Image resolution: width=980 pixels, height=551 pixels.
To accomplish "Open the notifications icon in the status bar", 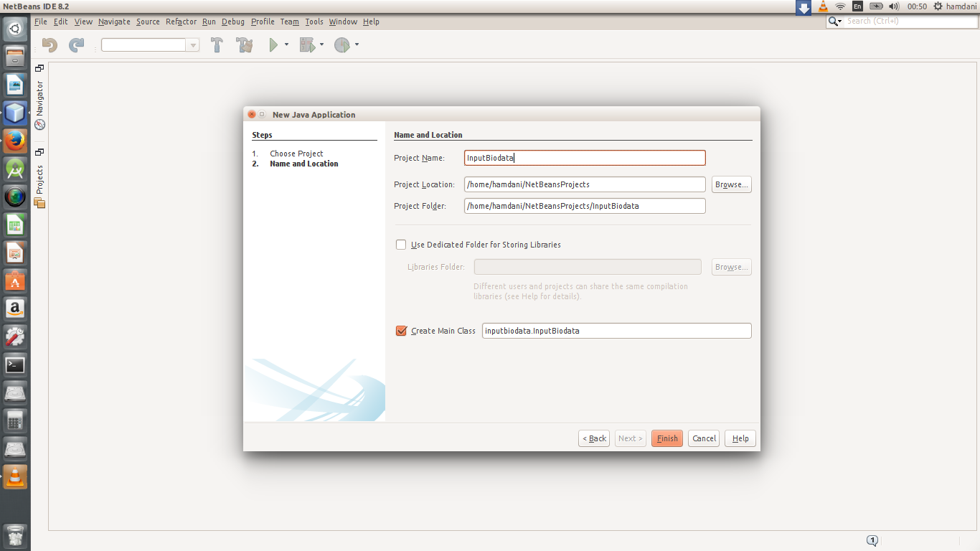I will point(872,540).
